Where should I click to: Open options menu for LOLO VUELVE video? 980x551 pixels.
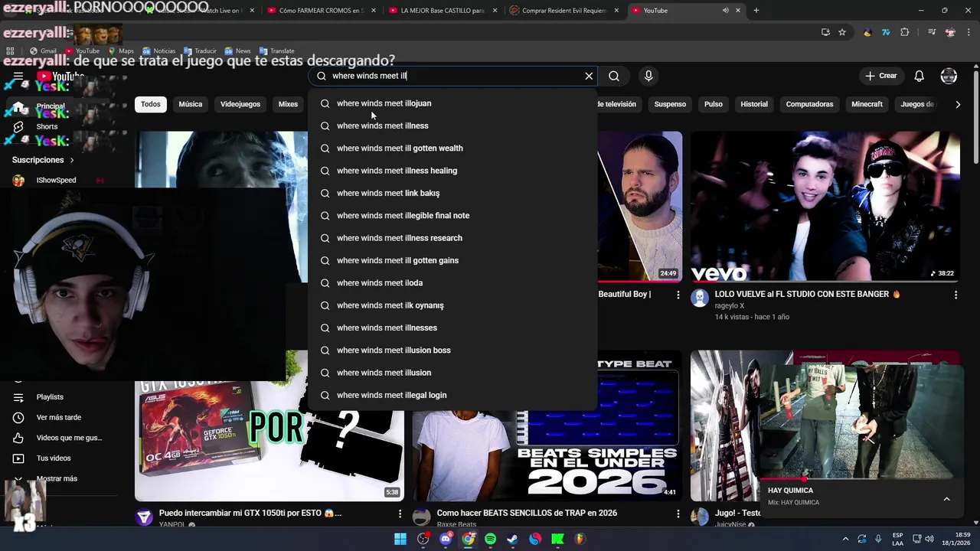(955, 295)
